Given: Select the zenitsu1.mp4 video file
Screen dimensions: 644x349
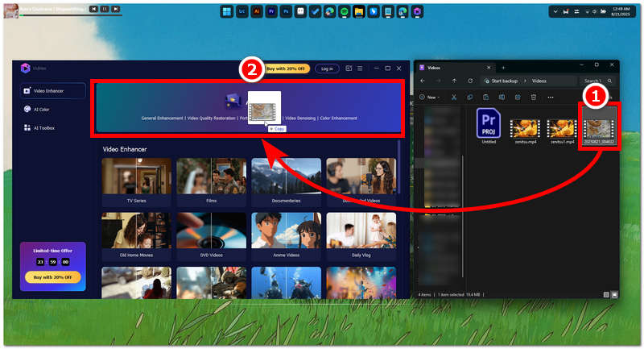Looking at the screenshot, I should (562, 131).
